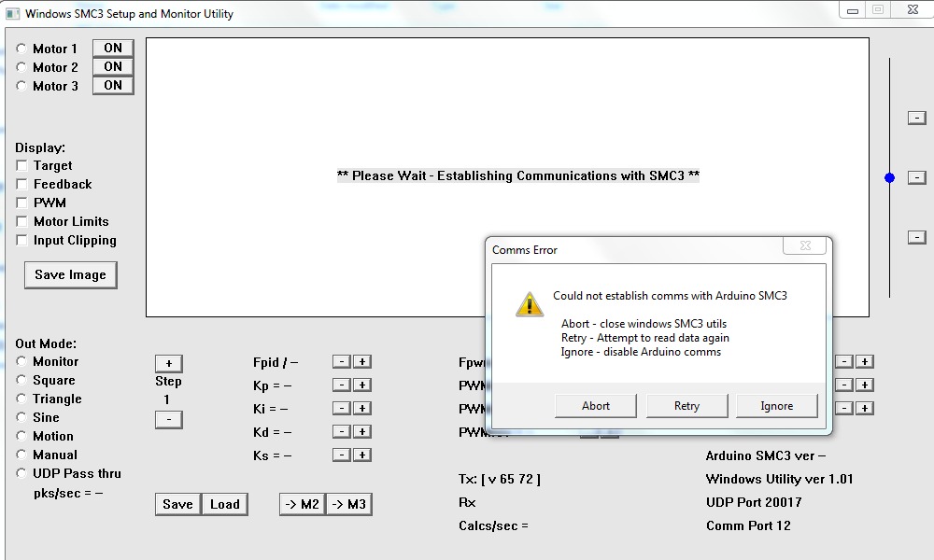The image size is (934, 560).
Task: Click Abort to close SMC3 utils
Action: [x=596, y=406]
